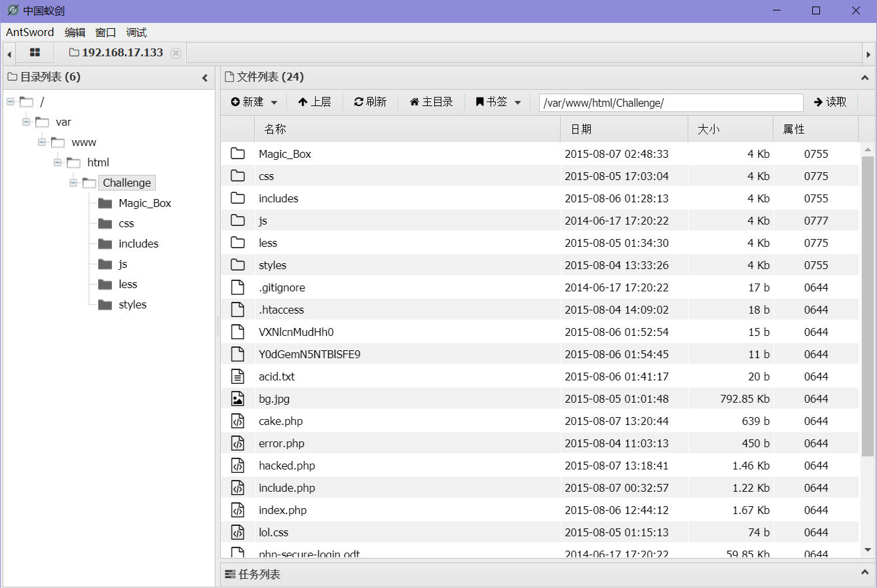Click the include.php code file icon
Image resolution: width=877 pixels, height=588 pixels.
[238, 487]
